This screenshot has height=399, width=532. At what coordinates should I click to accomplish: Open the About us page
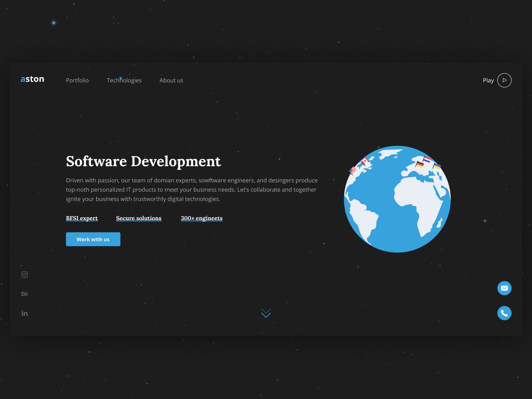click(x=171, y=80)
